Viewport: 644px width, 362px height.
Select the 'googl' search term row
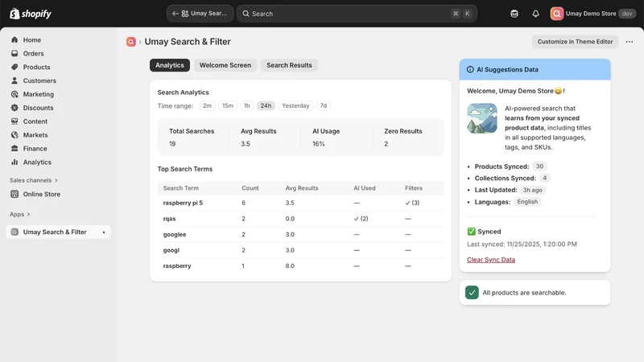pyautogui.click(x=300, y=250)
